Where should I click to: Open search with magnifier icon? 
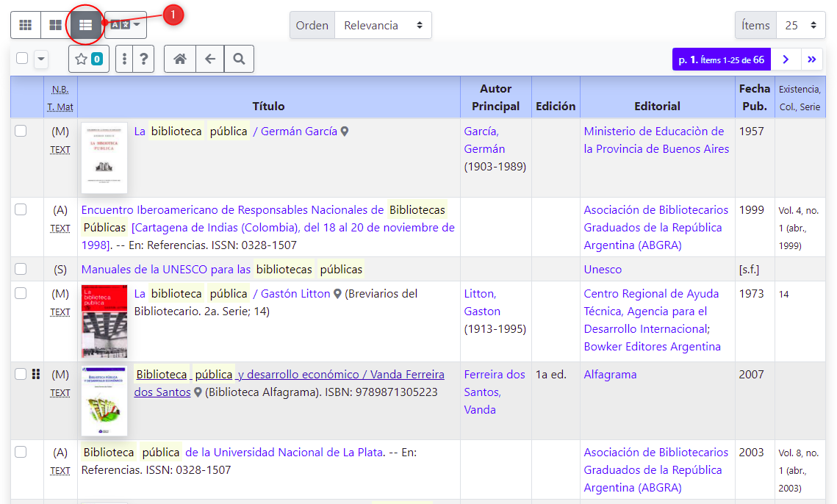(239, 60)
